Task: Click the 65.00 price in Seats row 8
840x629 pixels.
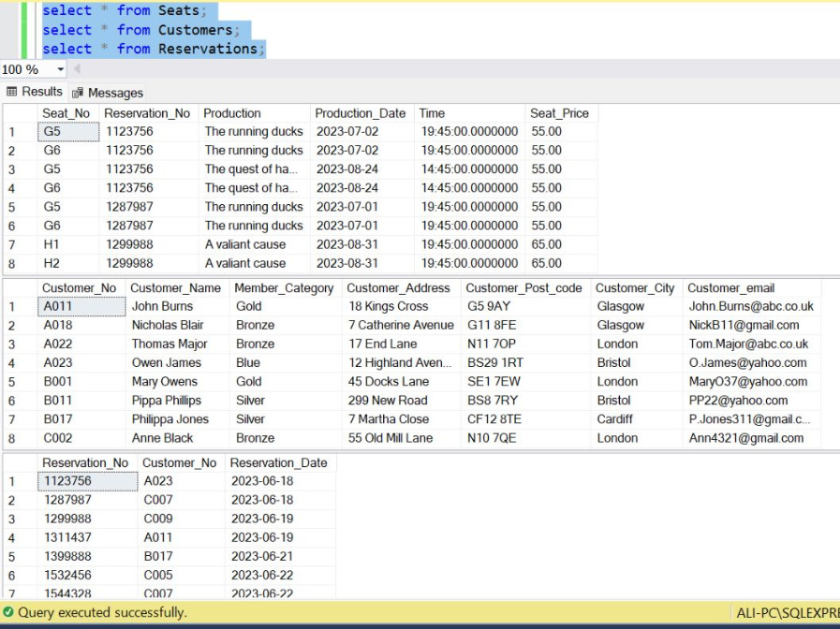Action: (561, 263)
